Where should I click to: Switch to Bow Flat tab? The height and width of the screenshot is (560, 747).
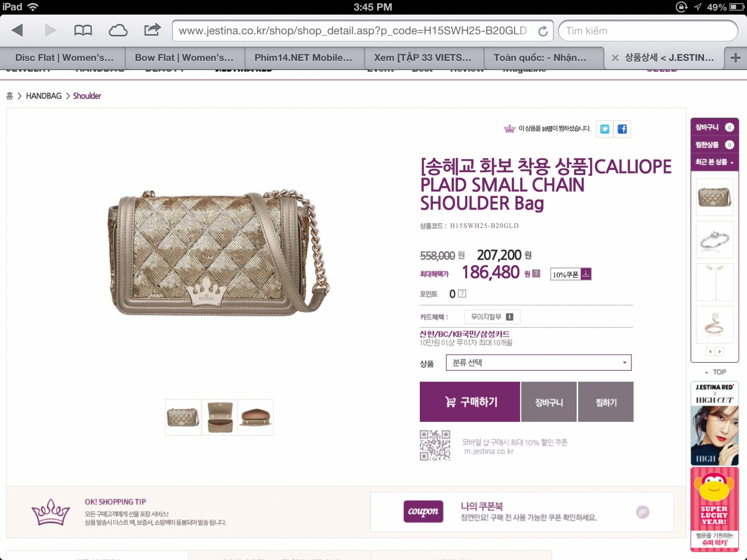point(185,58)
